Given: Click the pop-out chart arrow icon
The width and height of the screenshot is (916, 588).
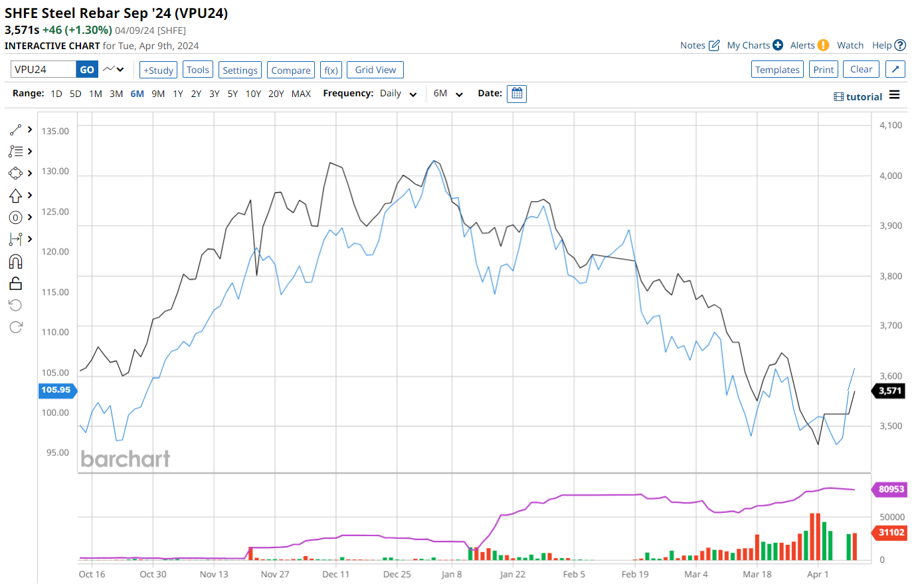Looking at the screenshot, I should click(895, 70).
